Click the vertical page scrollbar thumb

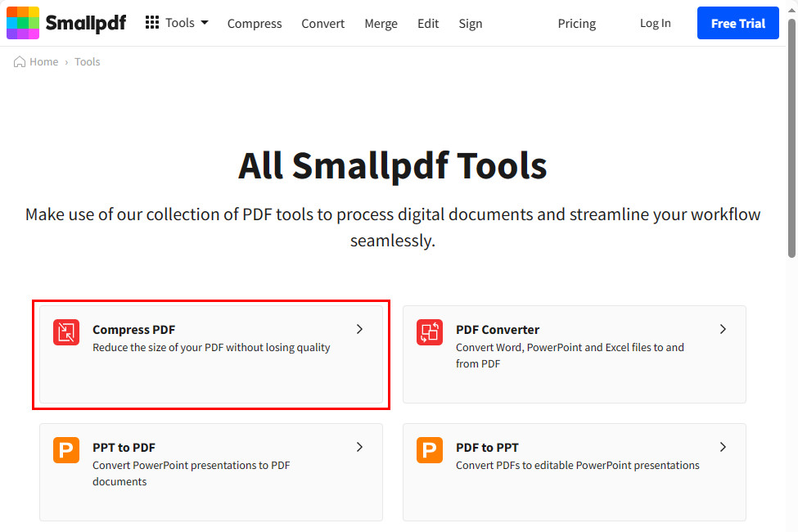pyautogui.click(x=792, y=138)
